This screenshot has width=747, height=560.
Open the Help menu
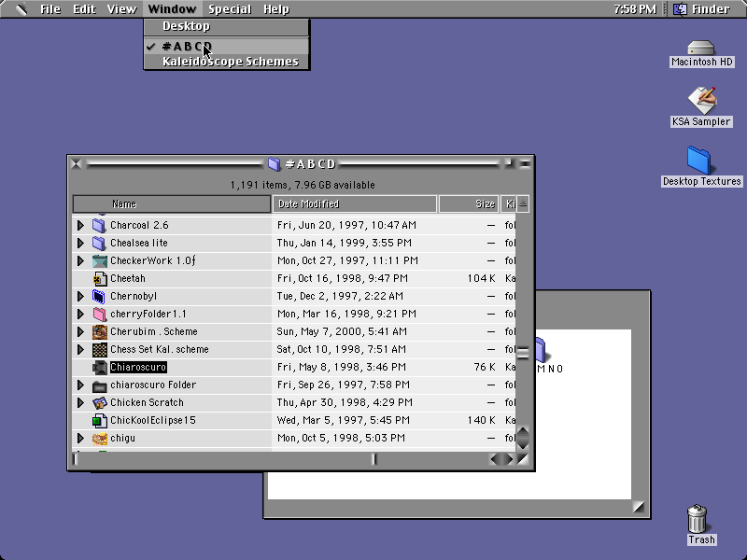click(x=276, y=9)
